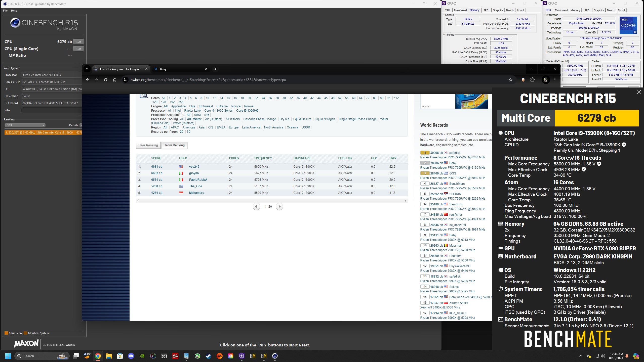Open the volume control in the system tray
Image resolution: width=644 pixels, height=362 pixels.
click(603, 356)
